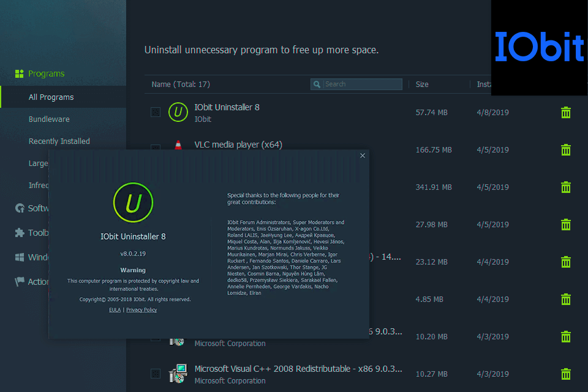Click the 27.98 MB size value
This screenshot has width=588, height=392.
click(431, 225)
